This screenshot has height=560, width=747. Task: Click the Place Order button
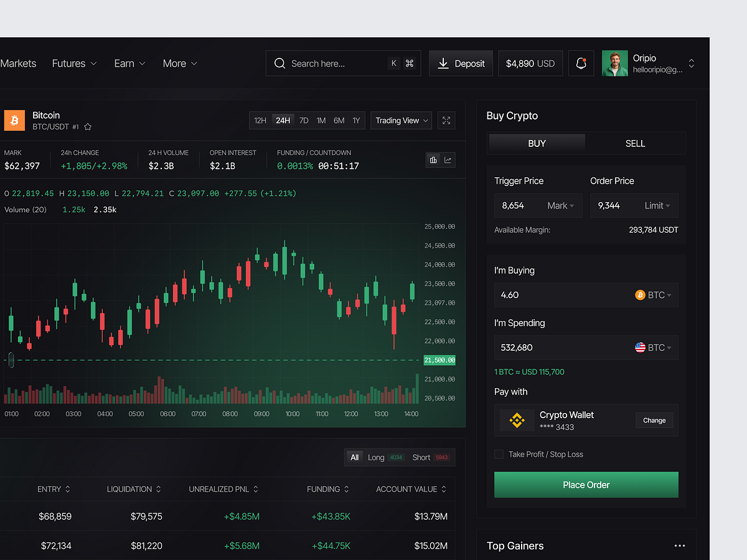pyautogui.click(x=586, y=485)
